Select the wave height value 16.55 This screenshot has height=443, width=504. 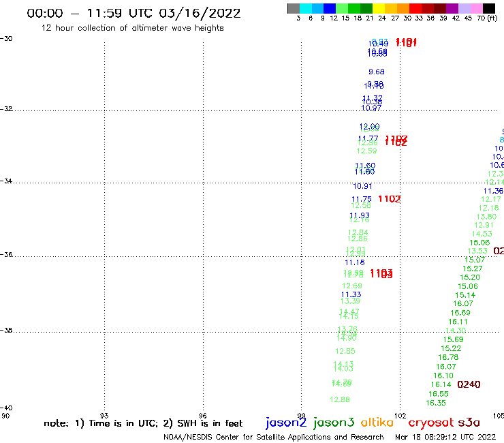coord(439,394)
